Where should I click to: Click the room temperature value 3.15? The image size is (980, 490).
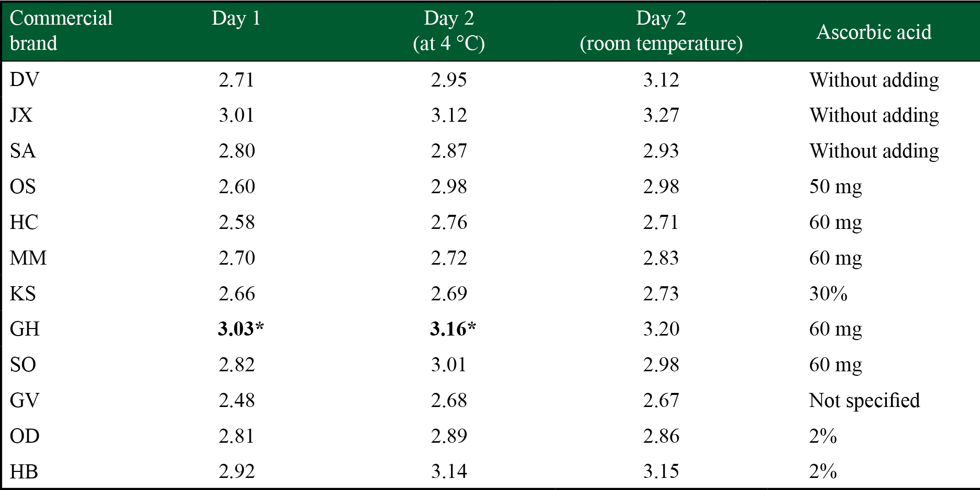(x=661, y=471)
